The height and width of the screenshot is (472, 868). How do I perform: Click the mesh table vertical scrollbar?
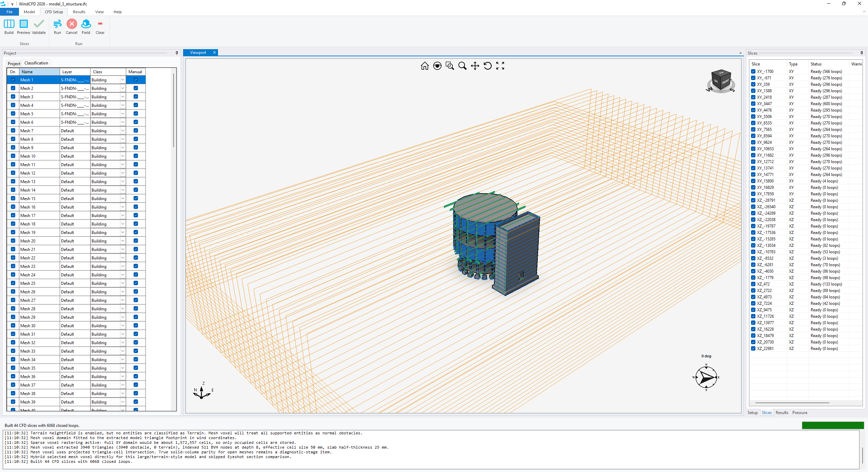coord(174,110)
